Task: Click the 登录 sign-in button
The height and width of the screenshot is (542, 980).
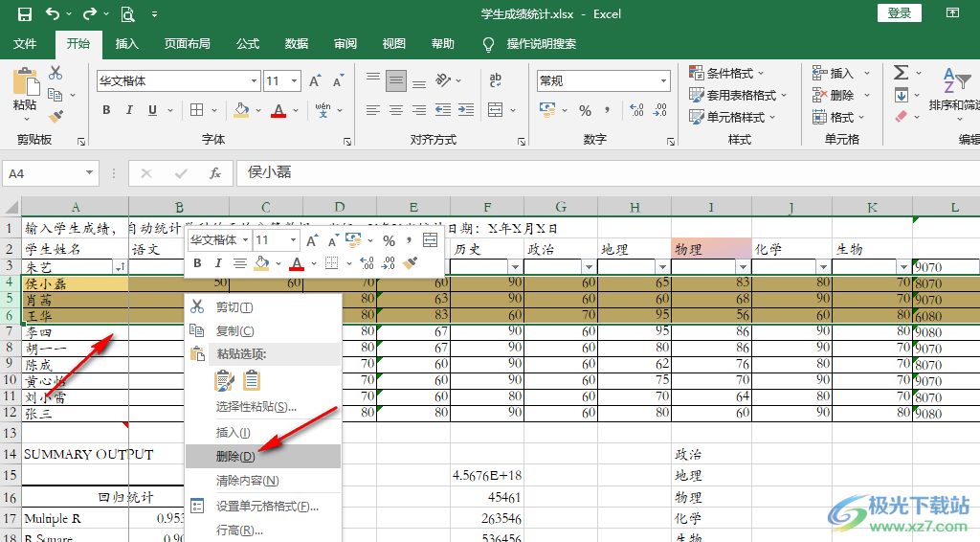Action: click(x=899, y=13)
